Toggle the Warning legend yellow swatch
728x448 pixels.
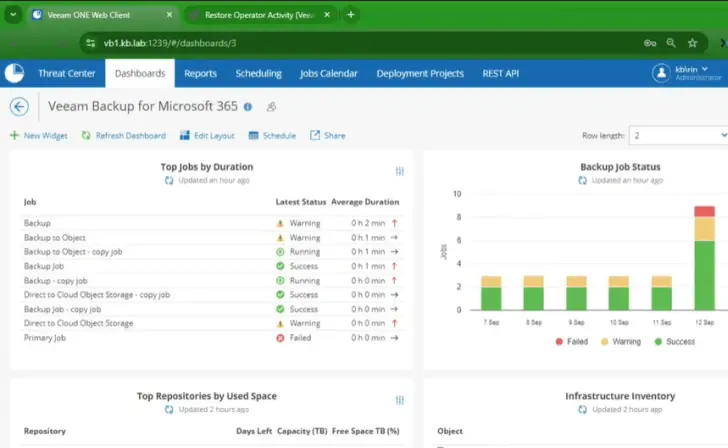pos(604,342)
